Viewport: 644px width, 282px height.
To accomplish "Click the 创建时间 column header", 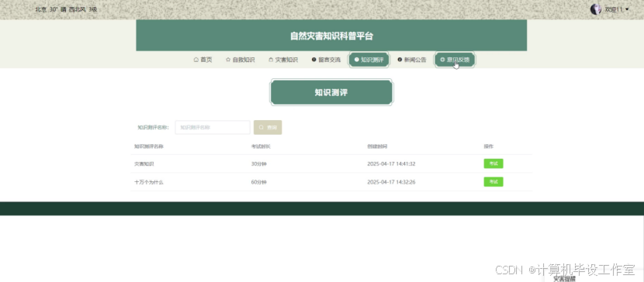I will (377, 146).
